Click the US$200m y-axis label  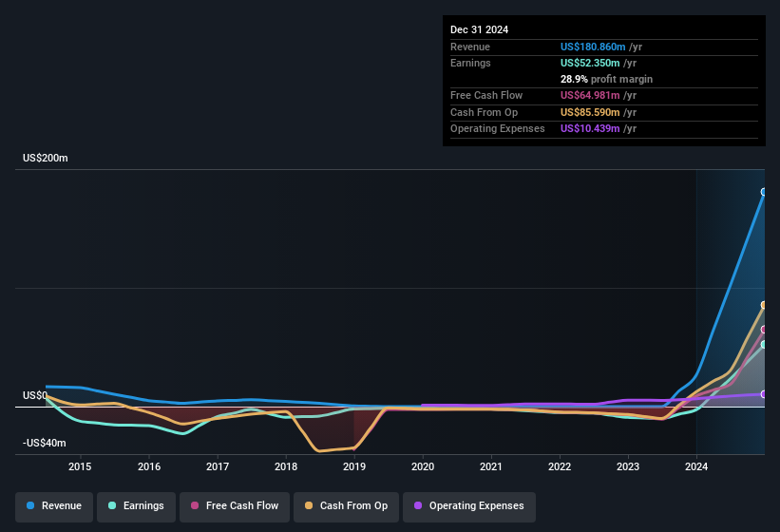tap(46, 158)
